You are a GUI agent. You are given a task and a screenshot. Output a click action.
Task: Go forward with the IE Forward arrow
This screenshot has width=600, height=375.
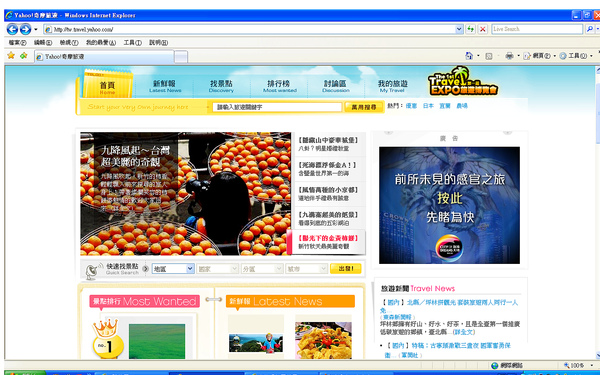pyautogui.click(x=25, y=29)
